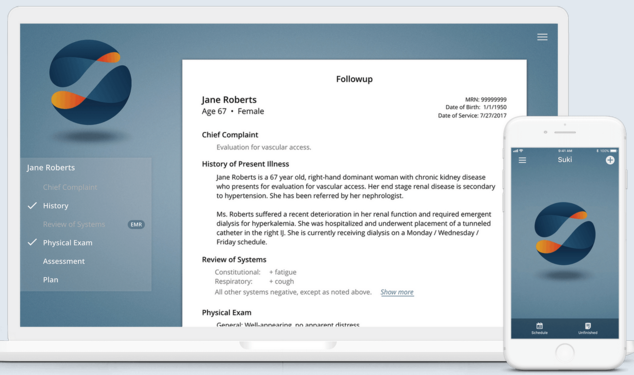Select Review of Systems in sidebar
634x375 pixels.
pos(74,224)
